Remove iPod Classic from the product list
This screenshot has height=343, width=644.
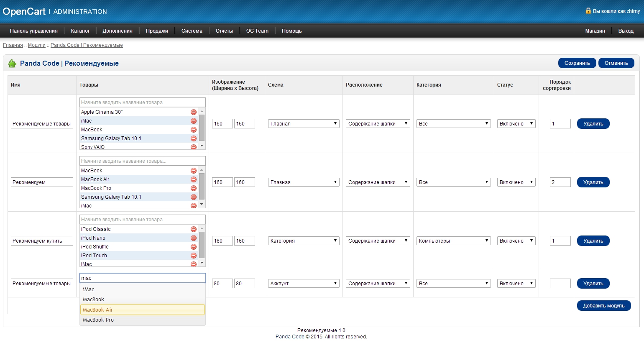[194, 229]
